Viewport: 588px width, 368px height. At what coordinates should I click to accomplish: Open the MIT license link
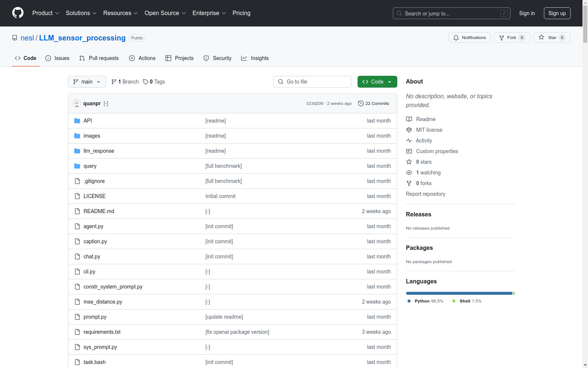[429, 130]
